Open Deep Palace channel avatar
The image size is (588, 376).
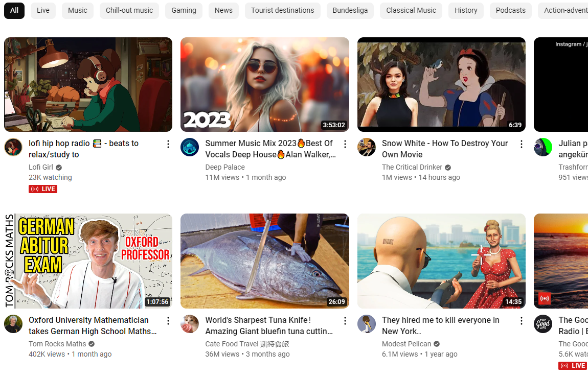190,147
